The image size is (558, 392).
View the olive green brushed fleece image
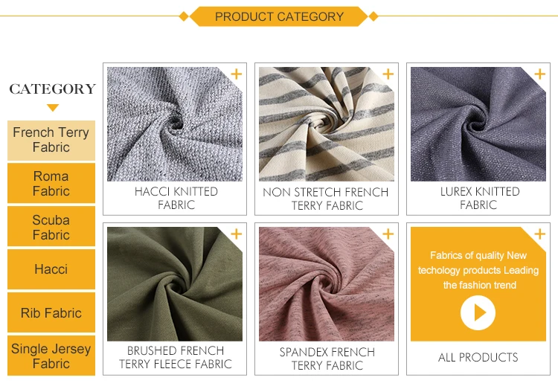[175, 284]
